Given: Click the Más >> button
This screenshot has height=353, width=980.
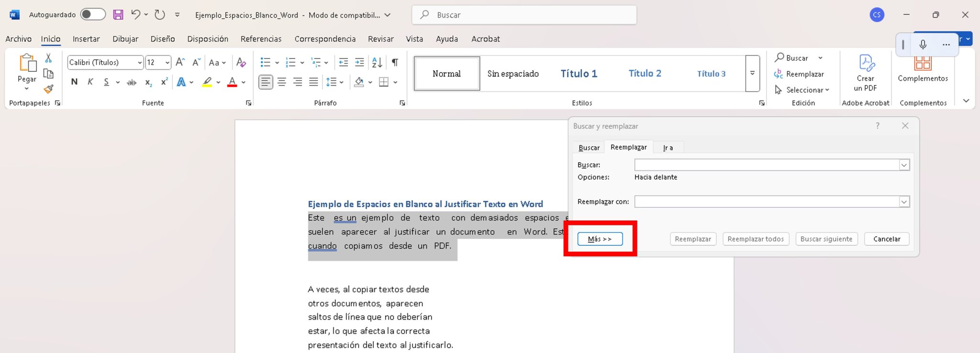Looking at the screenshot, I should click(600, 239).
